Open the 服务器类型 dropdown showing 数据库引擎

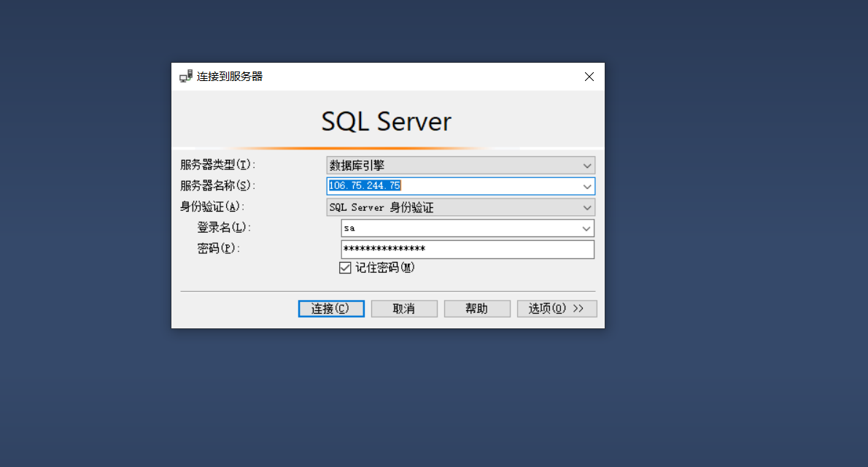click(460, 166)
